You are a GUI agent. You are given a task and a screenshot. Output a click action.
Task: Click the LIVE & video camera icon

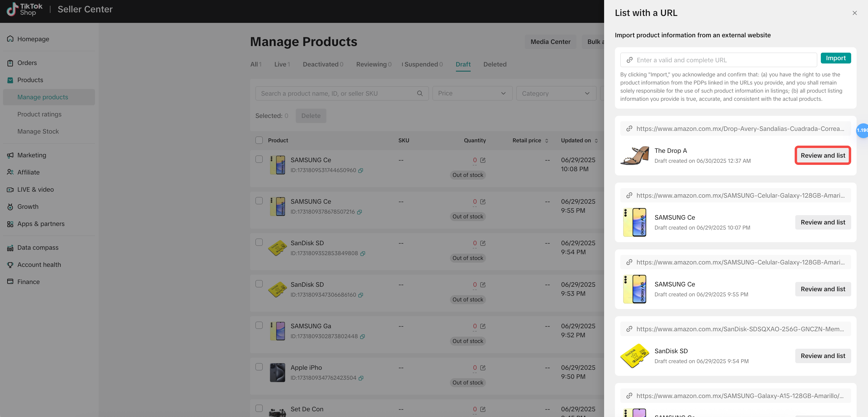(11, 189)
